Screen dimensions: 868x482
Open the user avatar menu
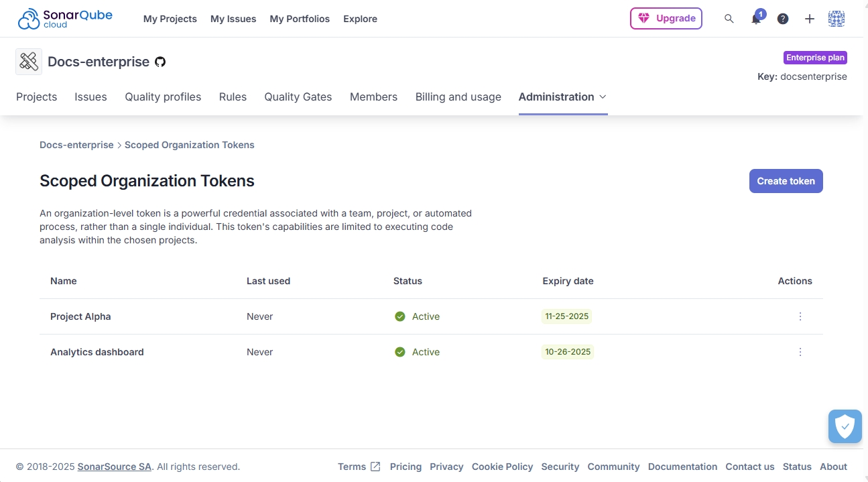[836, 19]
